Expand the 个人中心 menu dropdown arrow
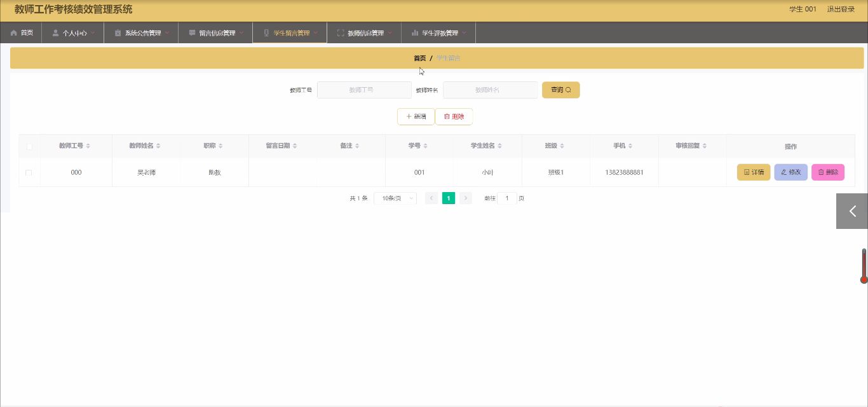The image size is (868, 407). tap(93, 32)
